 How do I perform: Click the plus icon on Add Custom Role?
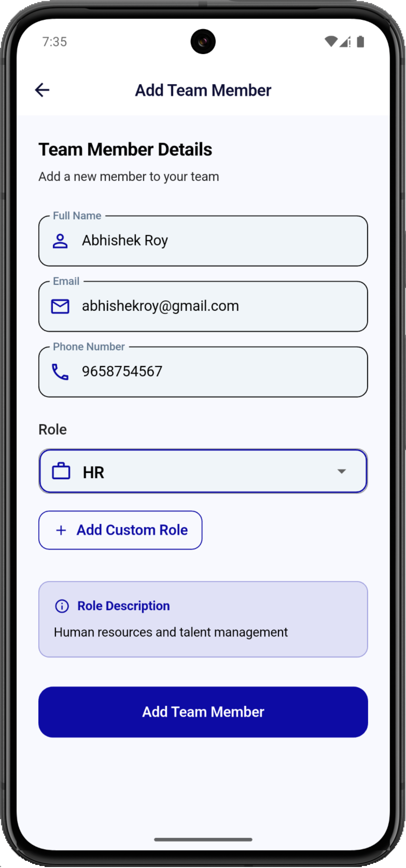pos(61,530)
